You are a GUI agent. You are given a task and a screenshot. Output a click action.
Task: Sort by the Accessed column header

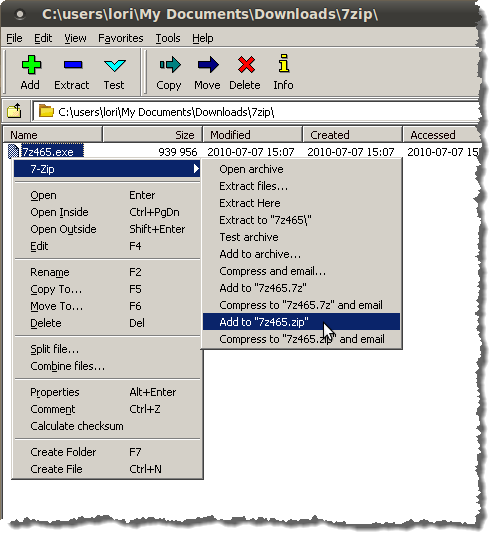coord(442,135)
